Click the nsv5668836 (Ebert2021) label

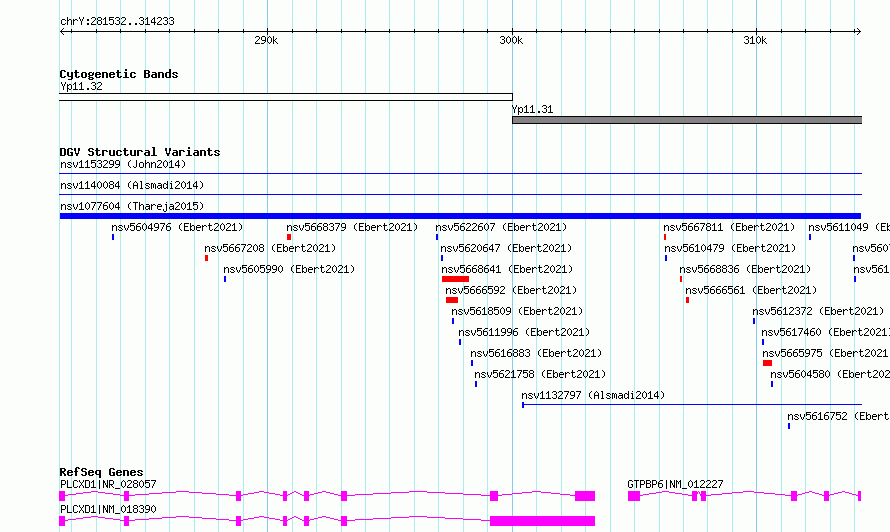[745, 269]
